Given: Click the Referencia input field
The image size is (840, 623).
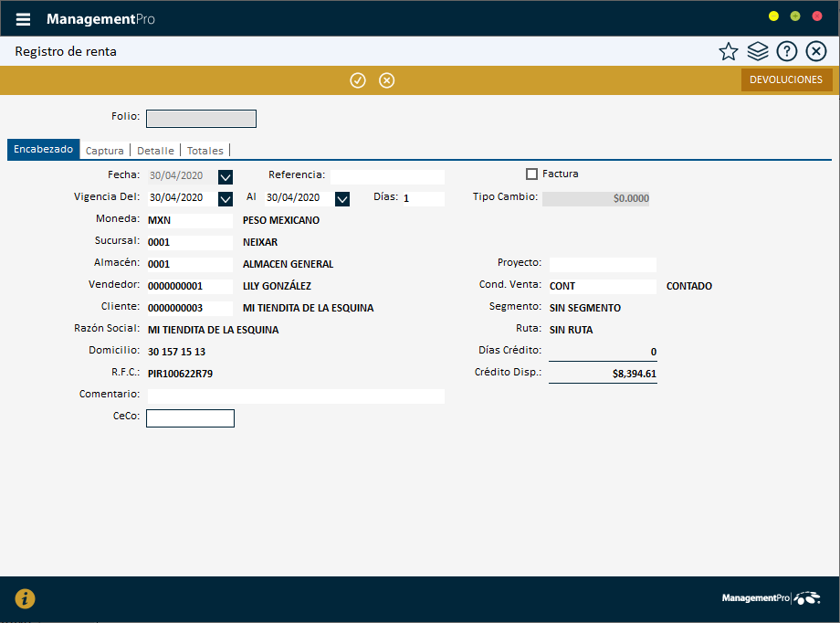Looking at the screenshot, I should [387, 177].
